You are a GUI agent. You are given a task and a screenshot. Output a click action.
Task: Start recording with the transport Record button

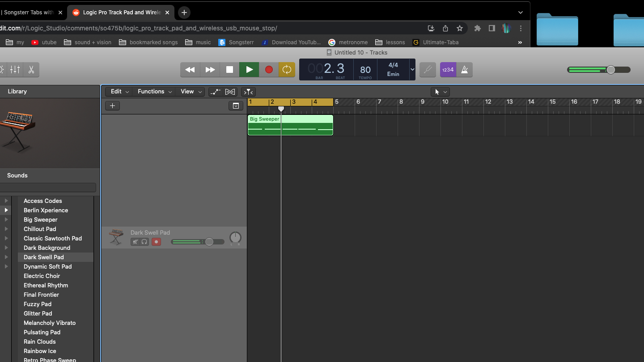click(269, 70)
